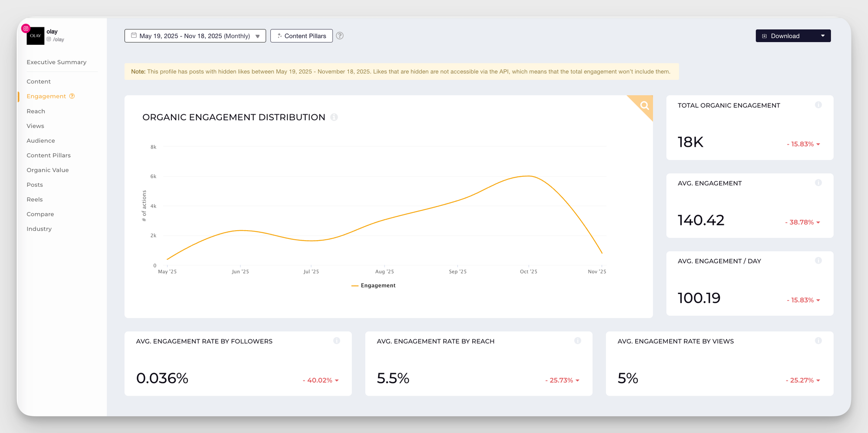Click the Content Pillars button
Image resolution: width=868 pixels, height=433 pixels.
[x=302, y=36]
